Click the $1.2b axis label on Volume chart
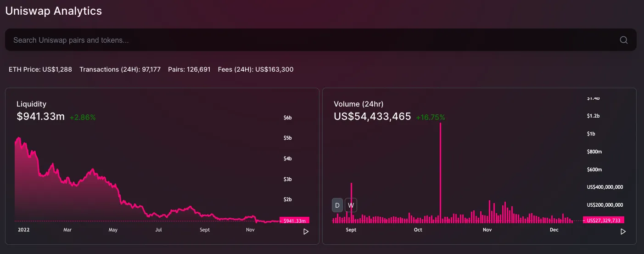The height and width of the screenshot is (254, 644). 594,116
